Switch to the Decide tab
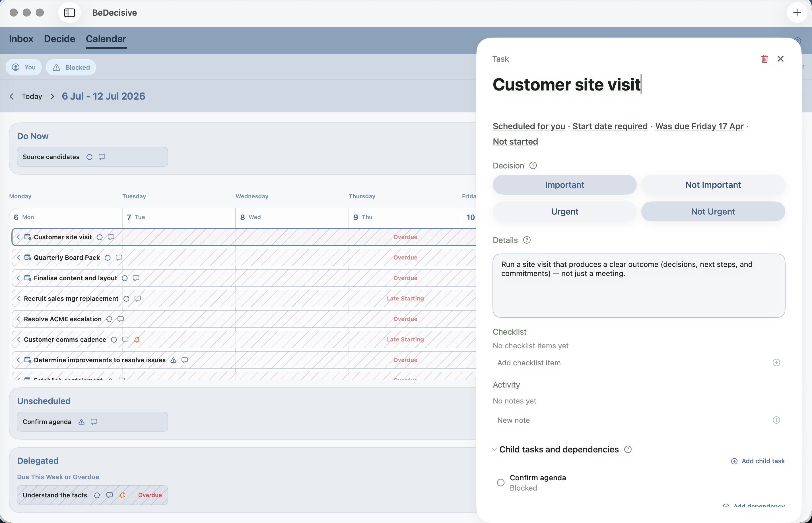812x523 pixels. click(60, 39)
